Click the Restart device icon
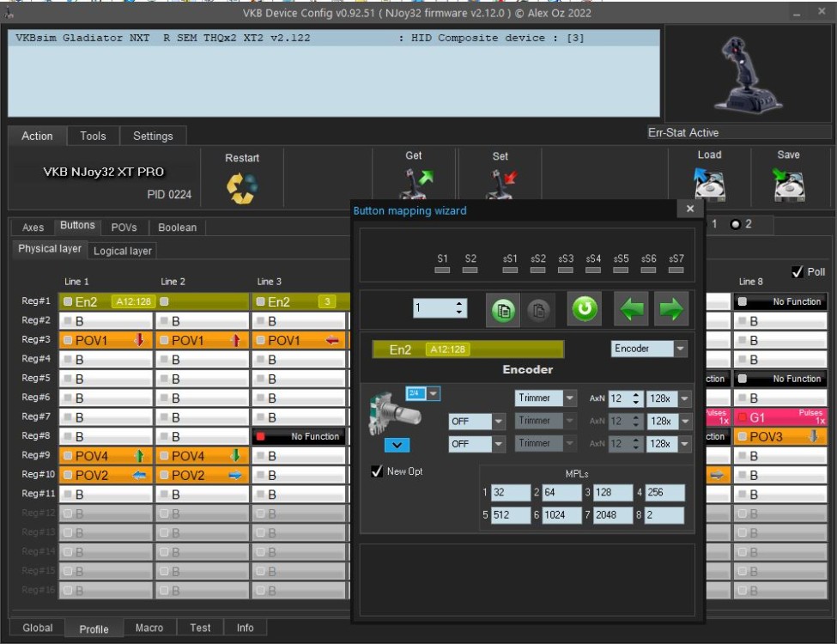Image resolution: width=837 pixels, height=644 pixels. point(242,188)
